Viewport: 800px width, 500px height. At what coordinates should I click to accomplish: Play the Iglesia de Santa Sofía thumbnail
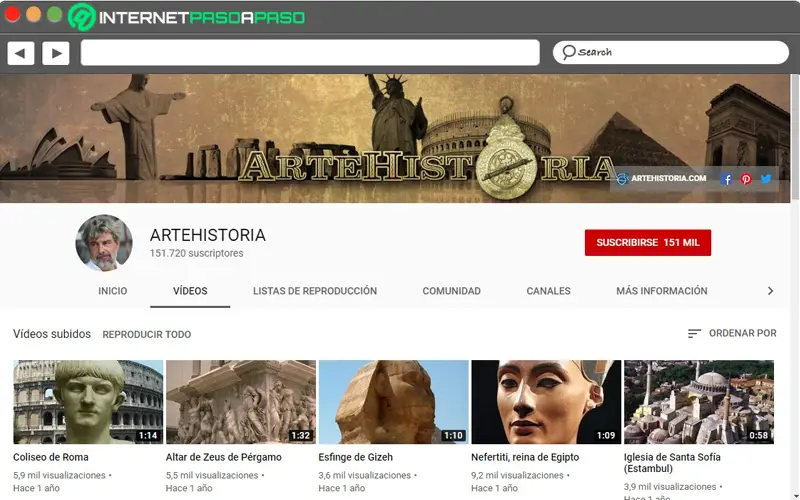coord(699,402)
